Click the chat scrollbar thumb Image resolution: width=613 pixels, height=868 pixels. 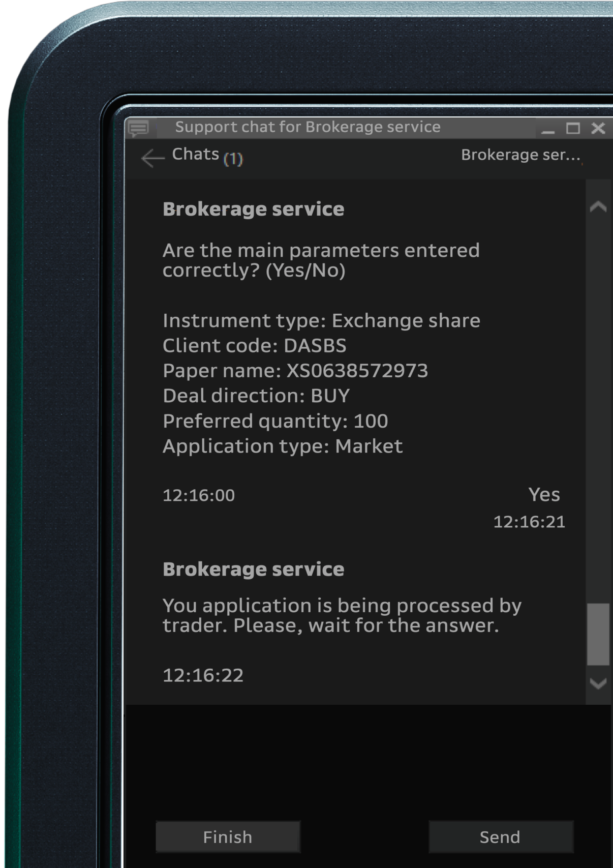point(598,634)
